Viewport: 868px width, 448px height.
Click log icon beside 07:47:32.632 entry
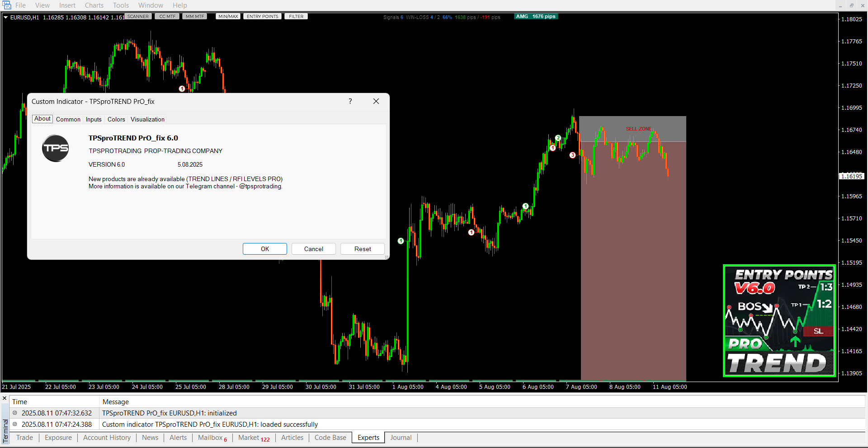coord(15,413)
